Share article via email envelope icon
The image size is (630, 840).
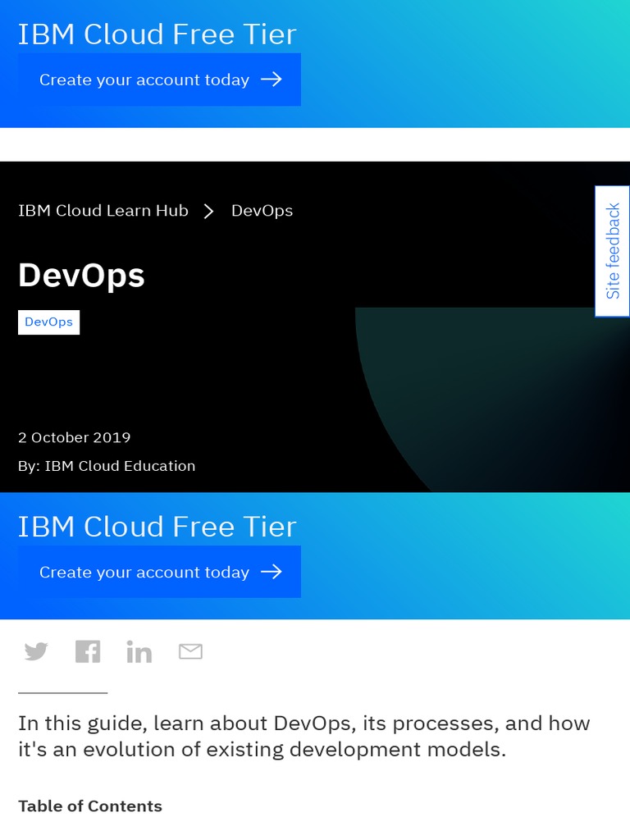coord(190,651)
